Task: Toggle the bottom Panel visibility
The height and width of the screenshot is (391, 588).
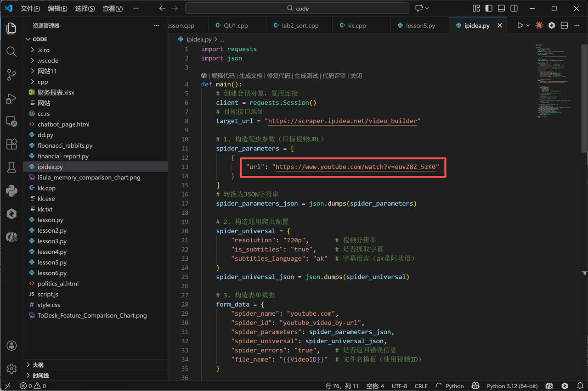Action: (501, 8)
